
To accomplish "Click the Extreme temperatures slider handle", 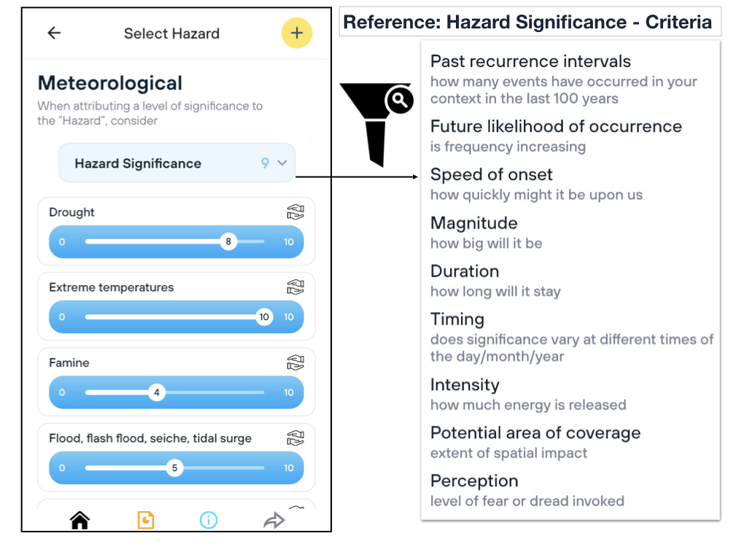I will point(264,317).
